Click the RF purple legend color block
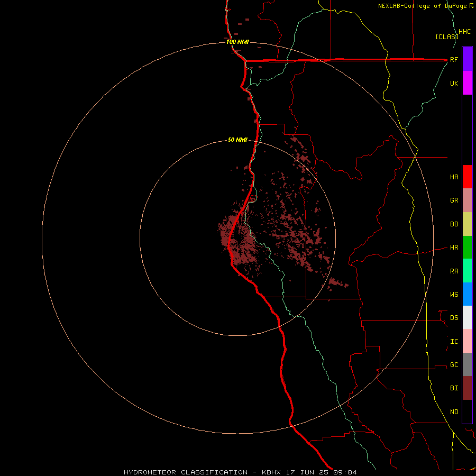The image size is (476, 476). [x=467, y=59]
